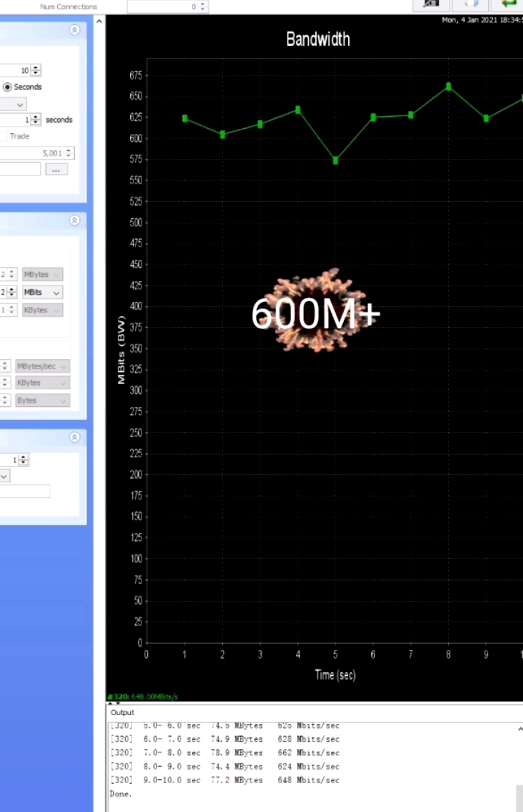
Task: Open the MBits unit dropdown
Action: click(x=42, y=292)
